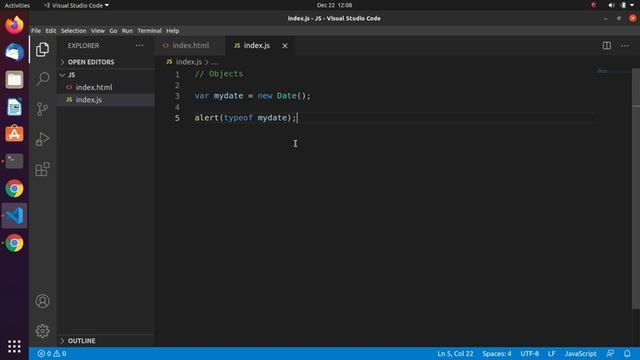This screenshot has height=360, width=640.
Task: Open the Terminal menu
Action: click(149, 31)
